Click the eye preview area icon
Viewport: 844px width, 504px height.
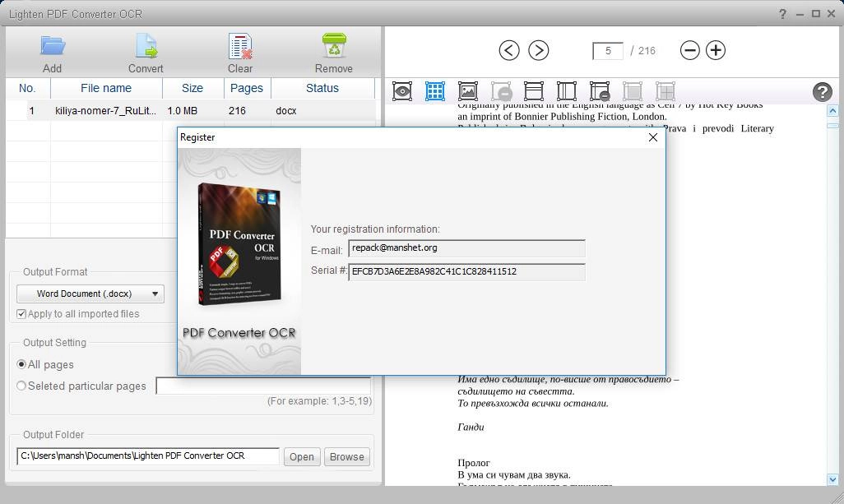(x=402, y=91)
